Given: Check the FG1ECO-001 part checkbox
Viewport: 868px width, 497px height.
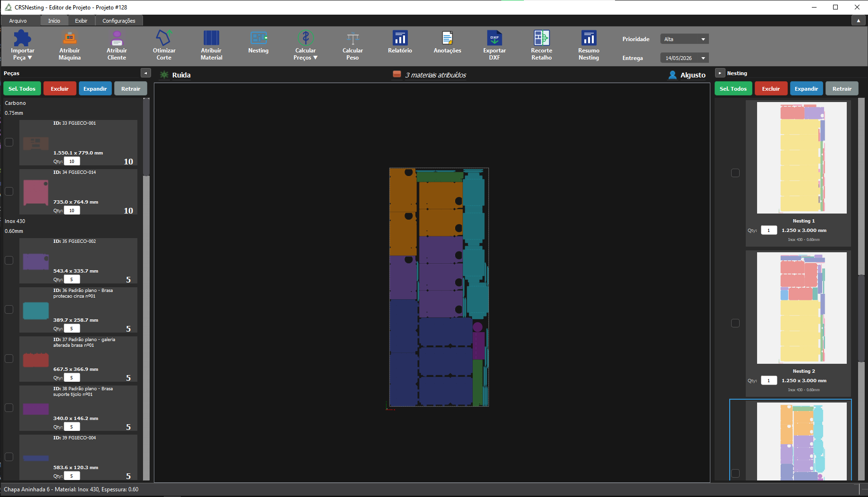Looking at the screenshot, I should 9,142.
